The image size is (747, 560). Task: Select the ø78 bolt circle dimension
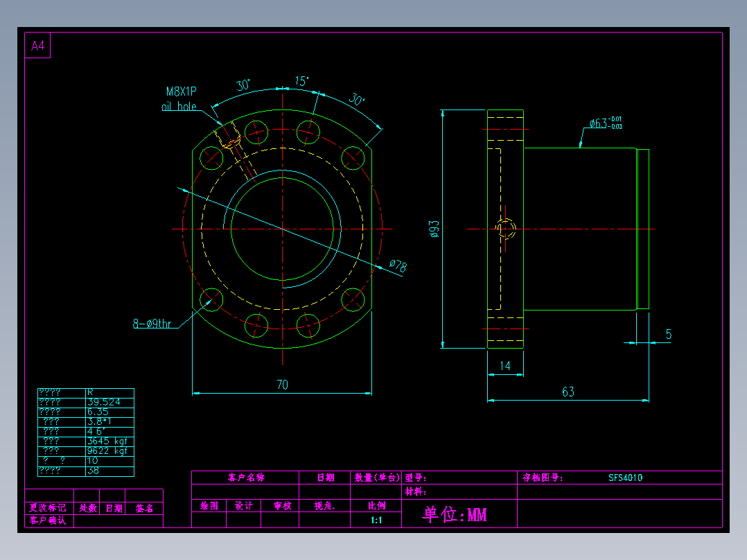click(398, 265)
